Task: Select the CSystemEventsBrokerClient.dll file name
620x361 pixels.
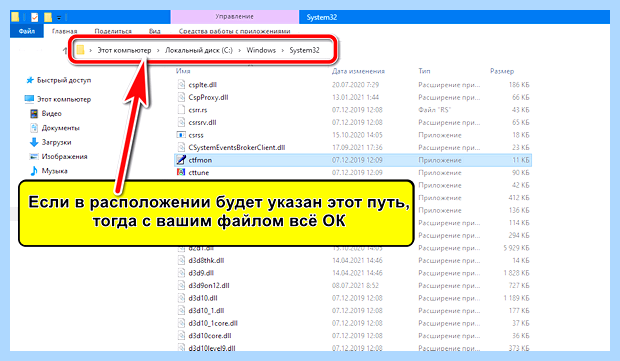Action: [237, 147]
